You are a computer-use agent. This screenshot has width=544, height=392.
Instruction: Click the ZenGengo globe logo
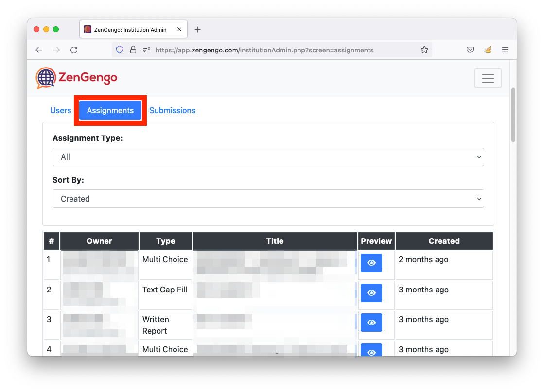[x=46, y=78]
